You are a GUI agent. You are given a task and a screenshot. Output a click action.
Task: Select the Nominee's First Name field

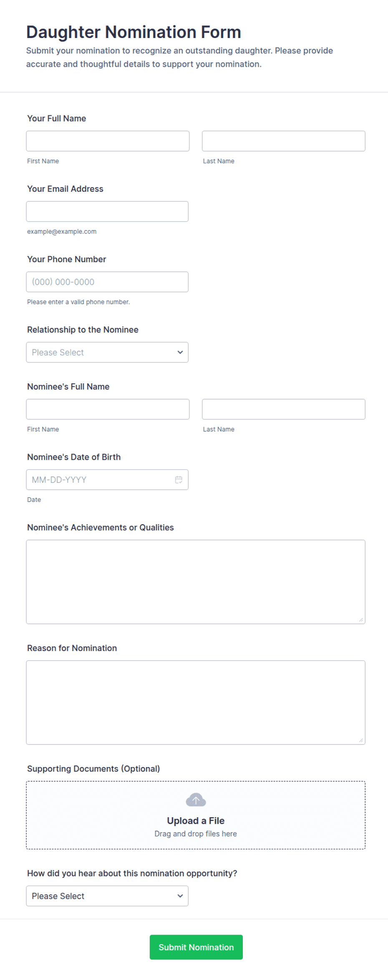coord(108,409)
